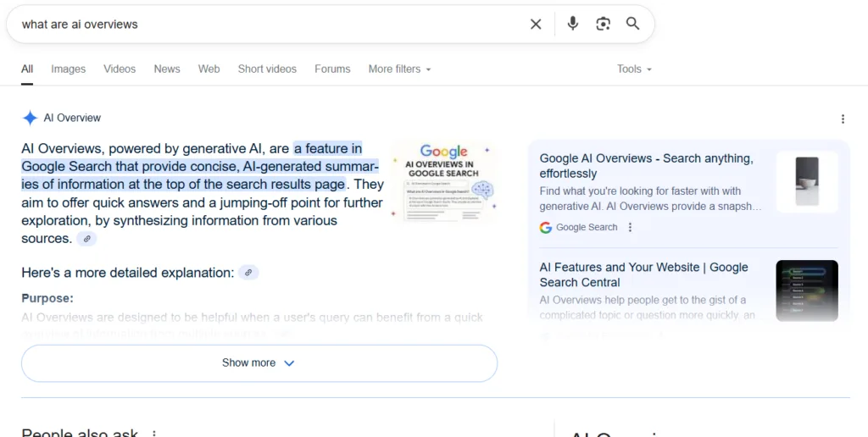
Task: Click the AI Overview sparkle icon
Action: pos(30,119)
